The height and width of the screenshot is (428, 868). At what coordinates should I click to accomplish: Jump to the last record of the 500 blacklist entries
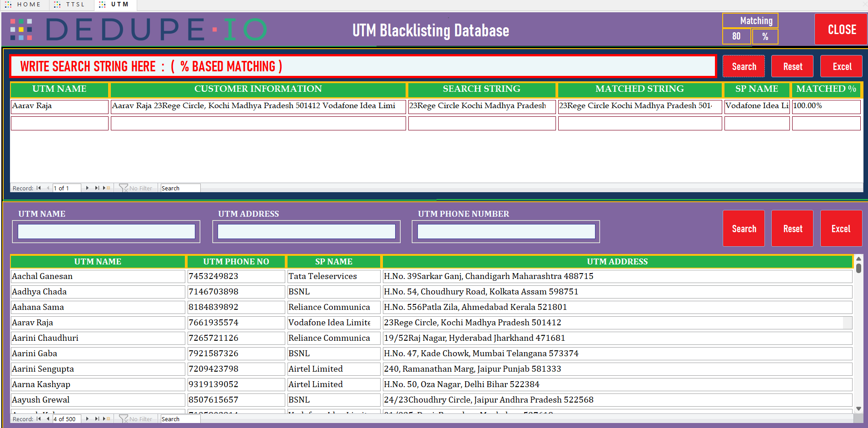pos(96,418)
